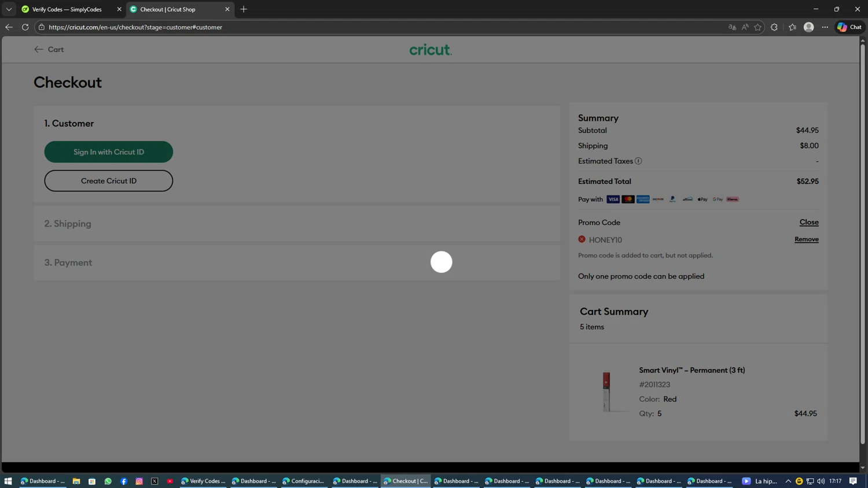Open the tab search dropdown

pos(9,9)
